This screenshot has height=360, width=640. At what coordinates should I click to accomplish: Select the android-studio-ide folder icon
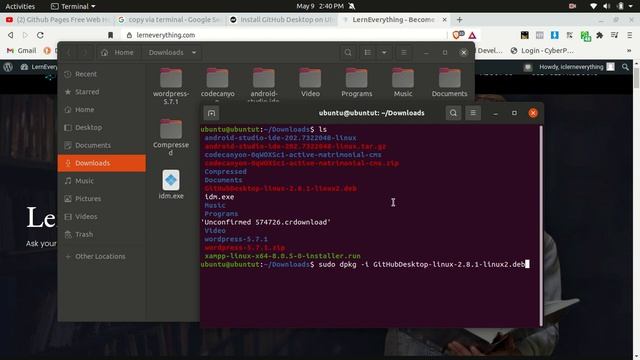click(x=264, y=78)
